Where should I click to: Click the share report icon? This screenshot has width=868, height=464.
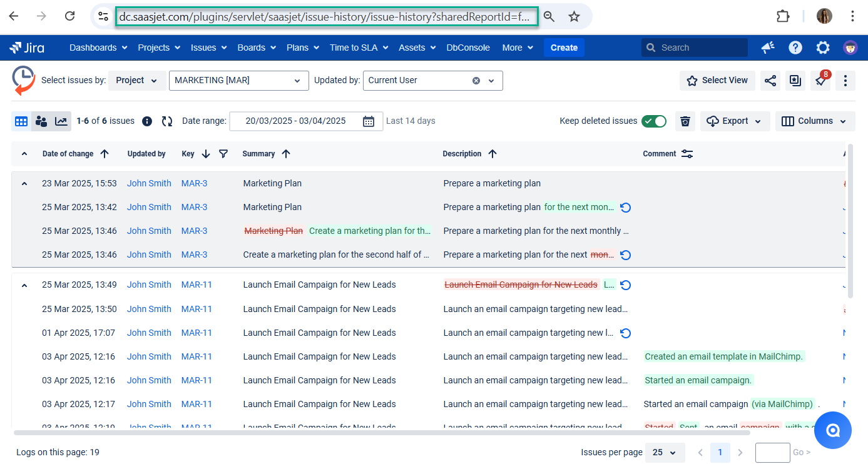click(x=770, y=81)
